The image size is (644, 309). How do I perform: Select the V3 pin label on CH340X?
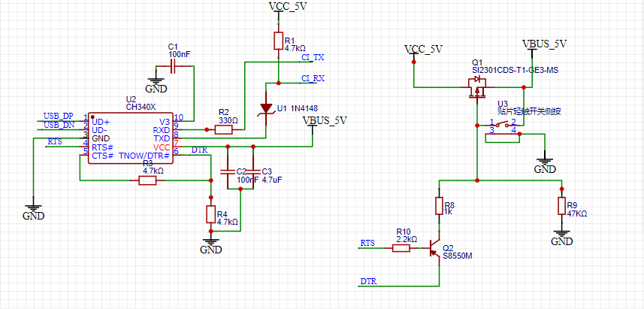click(165, 122)
